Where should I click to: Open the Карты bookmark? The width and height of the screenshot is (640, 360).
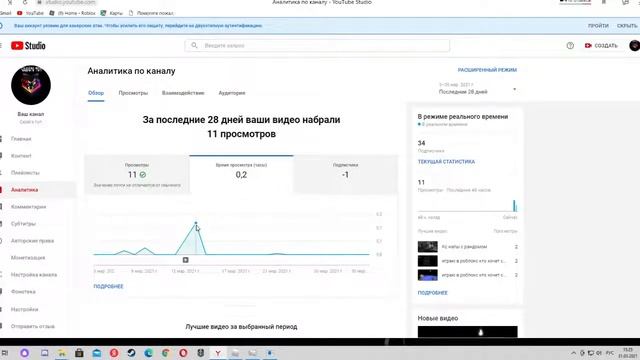click(112, 13)
